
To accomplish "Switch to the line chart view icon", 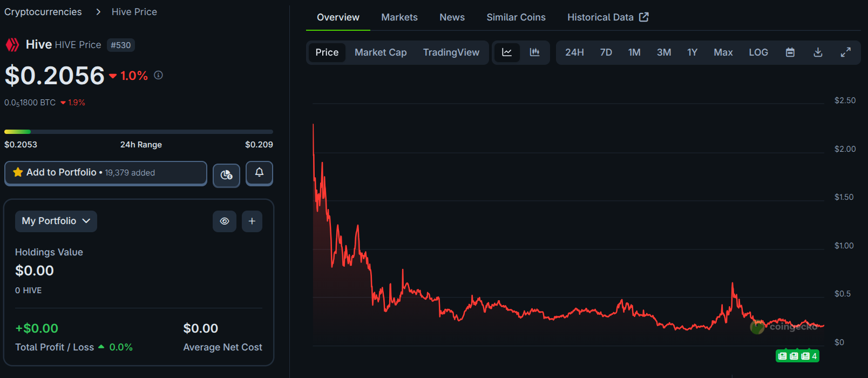I will point(507,52).
